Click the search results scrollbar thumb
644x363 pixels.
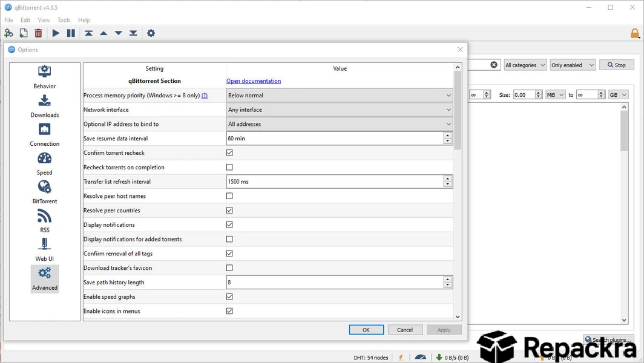click(624, 131)
